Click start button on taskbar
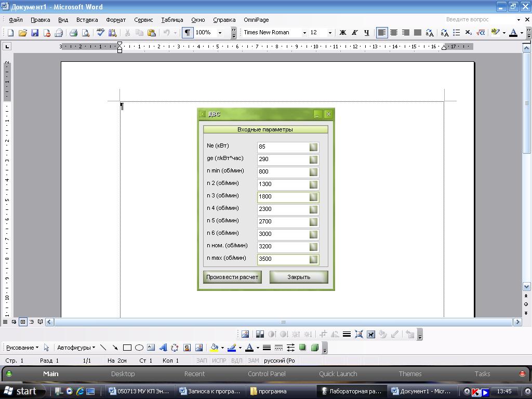This screenshot has width=532, height=399. tap(22, 391)
